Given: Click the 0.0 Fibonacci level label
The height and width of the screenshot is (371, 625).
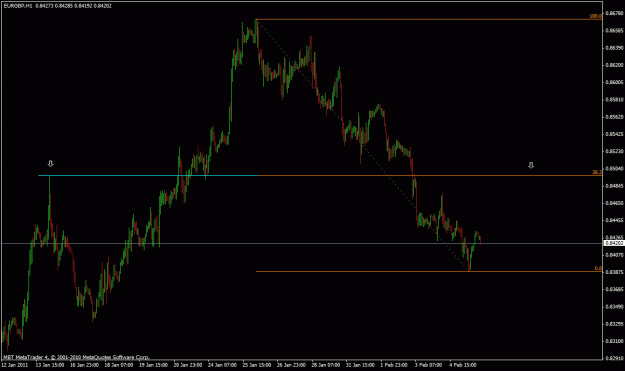Looking at the screenshot, I should pos(598,268).
